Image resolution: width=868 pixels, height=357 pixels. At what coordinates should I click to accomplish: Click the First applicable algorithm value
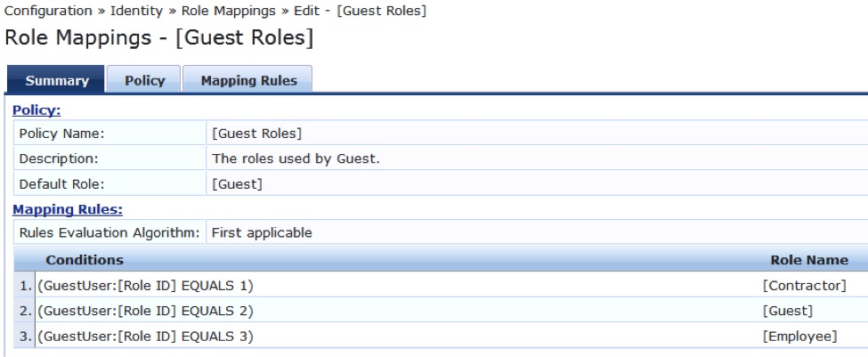(x=262, y=233)
